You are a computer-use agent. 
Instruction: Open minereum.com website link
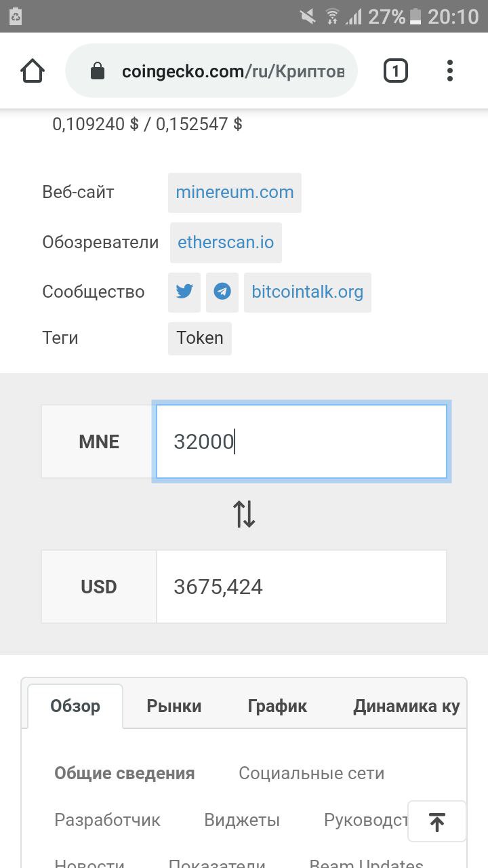click(x=235, y=193)
